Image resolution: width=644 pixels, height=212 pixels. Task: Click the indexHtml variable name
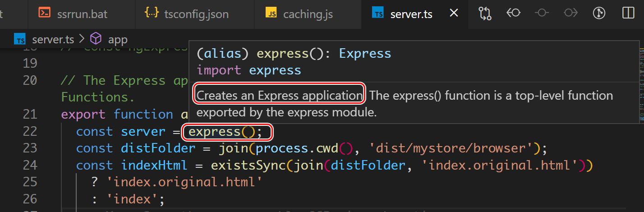(x=154, y=166)
